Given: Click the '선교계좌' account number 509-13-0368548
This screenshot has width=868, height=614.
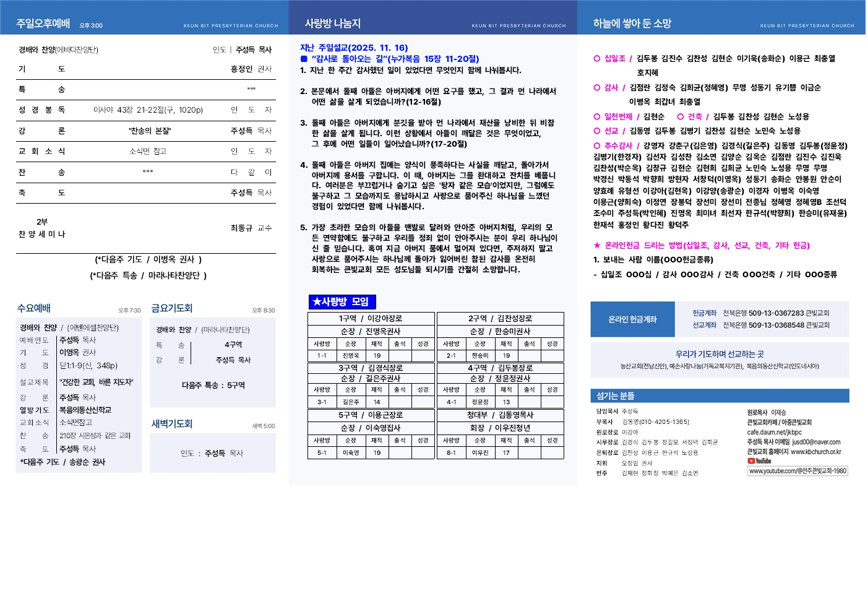Looking at the screenshot, I should 776,326.
